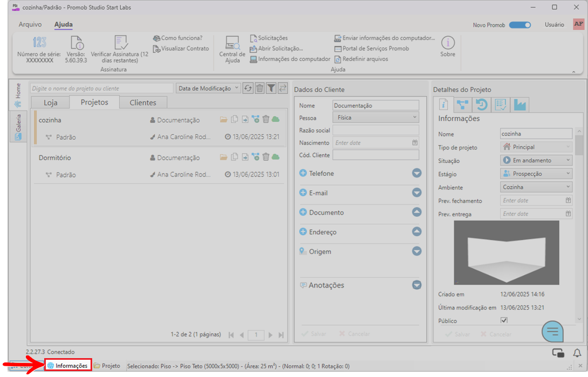Collapse the Endereço section arrow
This screenshot has height=377, width=588.
pos(417,231)
